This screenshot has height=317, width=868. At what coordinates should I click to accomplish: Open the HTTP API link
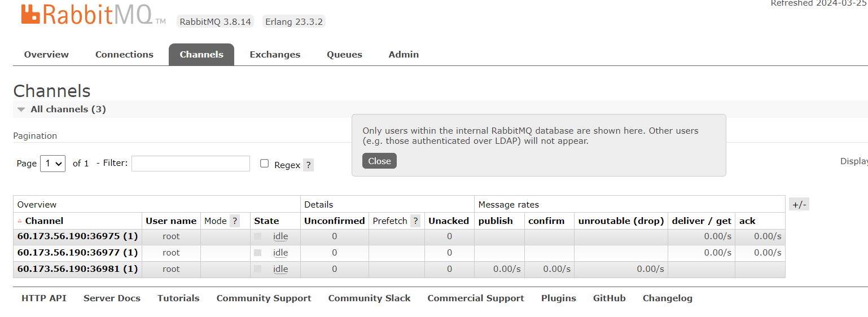pos(44,298)
